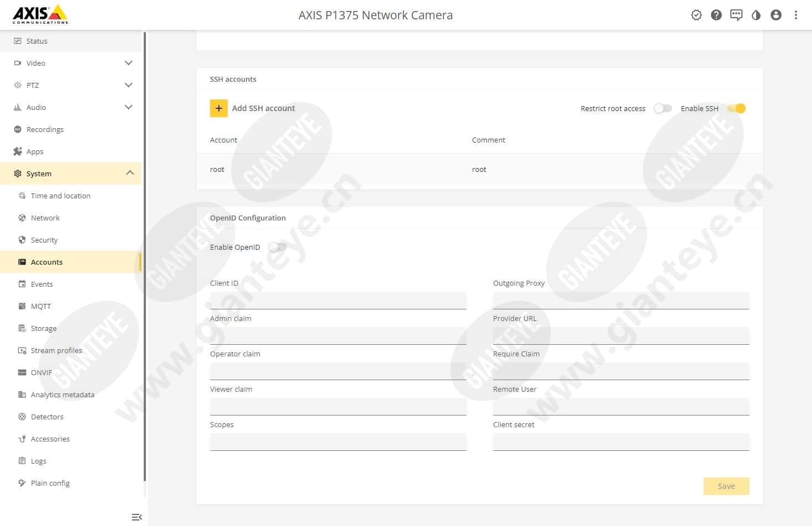Open the Apps page
This screenshot has height=526, width=812.
pos(71,151)
